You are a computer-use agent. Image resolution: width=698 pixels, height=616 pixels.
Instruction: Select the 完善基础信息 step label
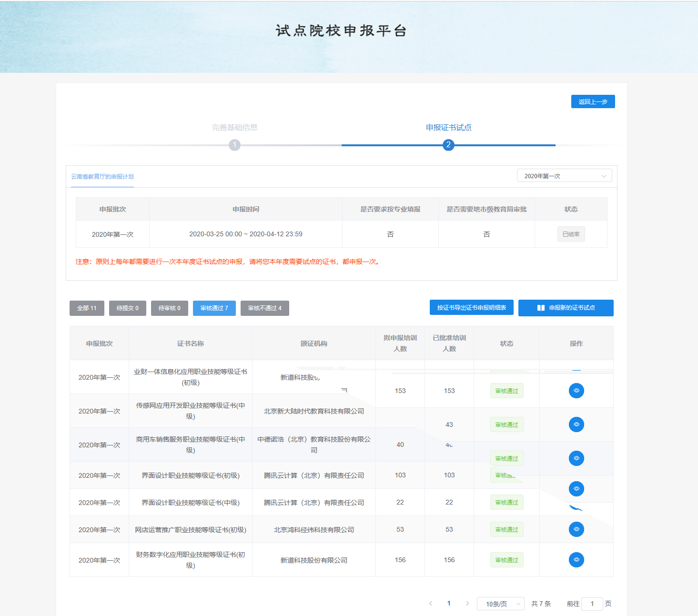[234, 128]
